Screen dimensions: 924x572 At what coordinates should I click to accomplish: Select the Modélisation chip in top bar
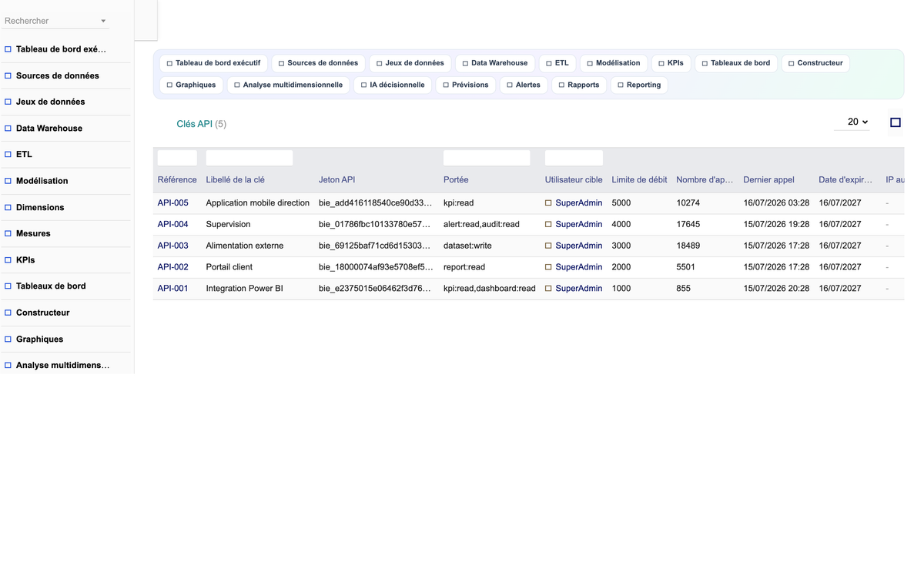click(614, 63)
